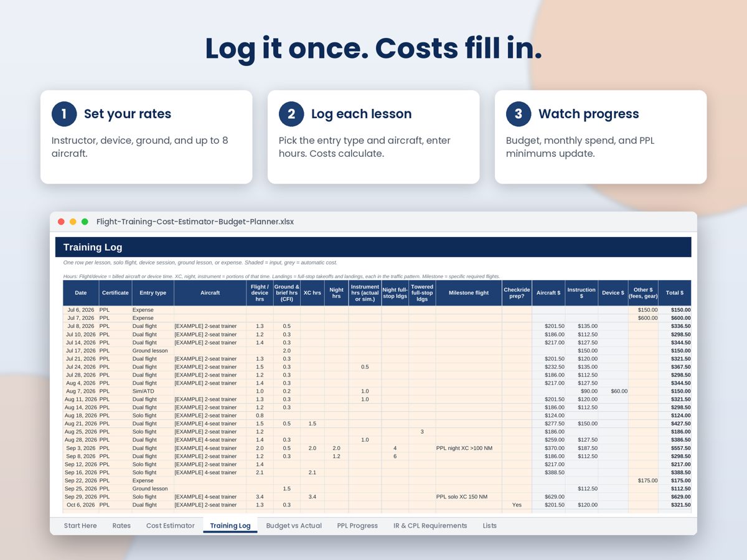
Task: Select the Yes checkride prep cell
Action: coord(517,505)
